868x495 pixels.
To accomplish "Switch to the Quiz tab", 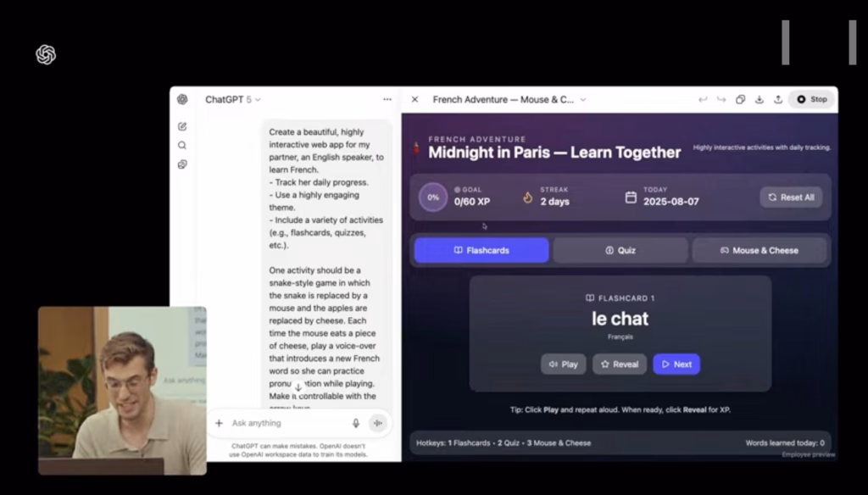I will [x=620, y=250].
